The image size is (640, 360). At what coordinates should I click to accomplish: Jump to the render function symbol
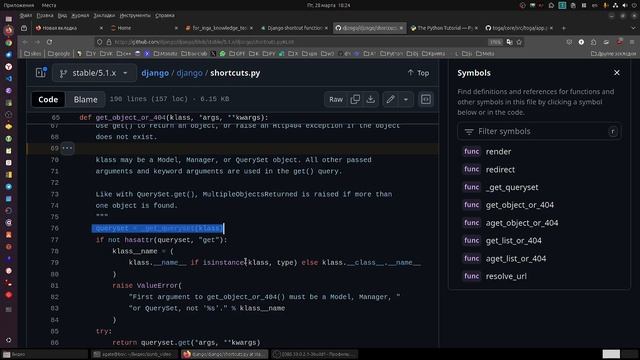tap(498, 151)
